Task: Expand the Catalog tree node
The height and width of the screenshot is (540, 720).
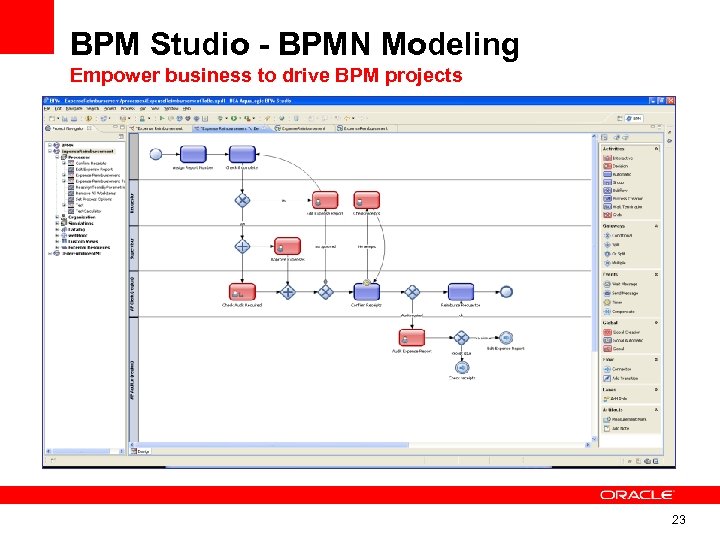Action: coord(57,229)
